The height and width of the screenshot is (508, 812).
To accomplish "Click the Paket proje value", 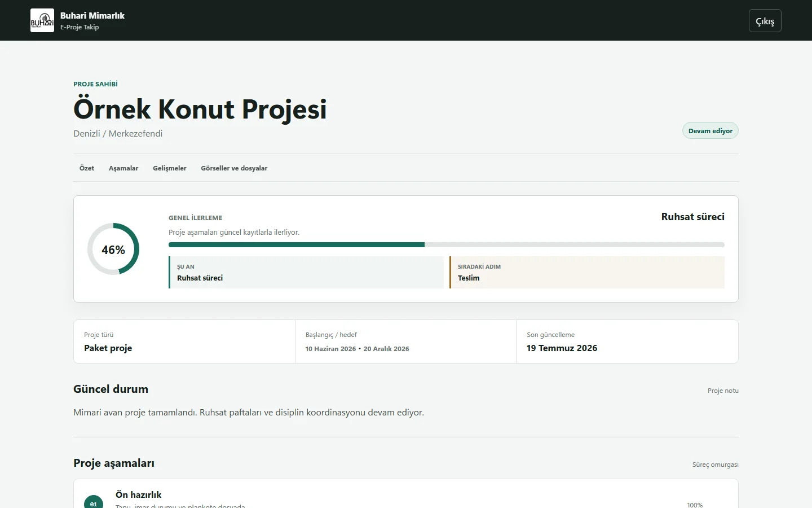I will pos(108,348).
